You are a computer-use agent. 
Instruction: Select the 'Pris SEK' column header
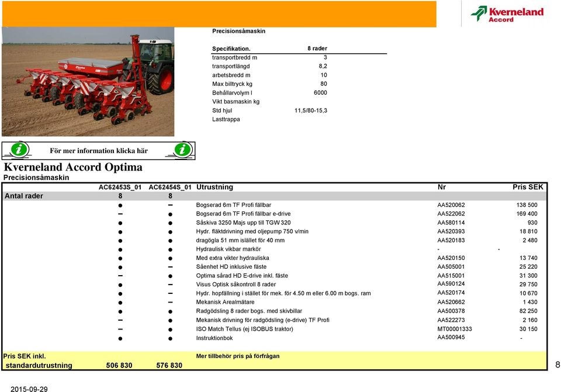528,187
